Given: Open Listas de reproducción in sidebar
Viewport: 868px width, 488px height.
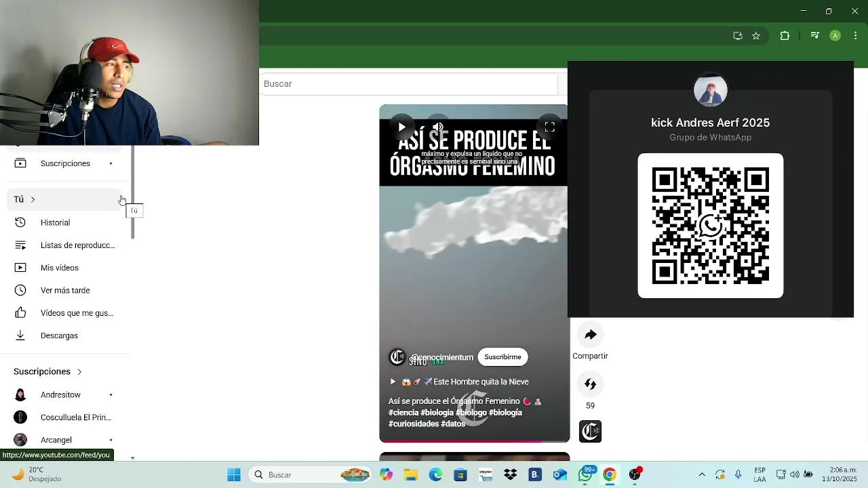Looking at the screenshot, I should point(65,245).
